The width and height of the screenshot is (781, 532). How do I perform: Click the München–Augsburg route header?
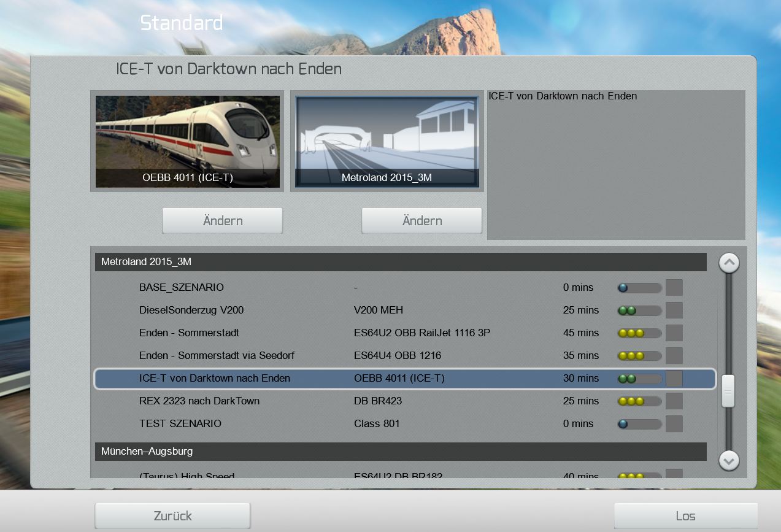coord(401,452)
